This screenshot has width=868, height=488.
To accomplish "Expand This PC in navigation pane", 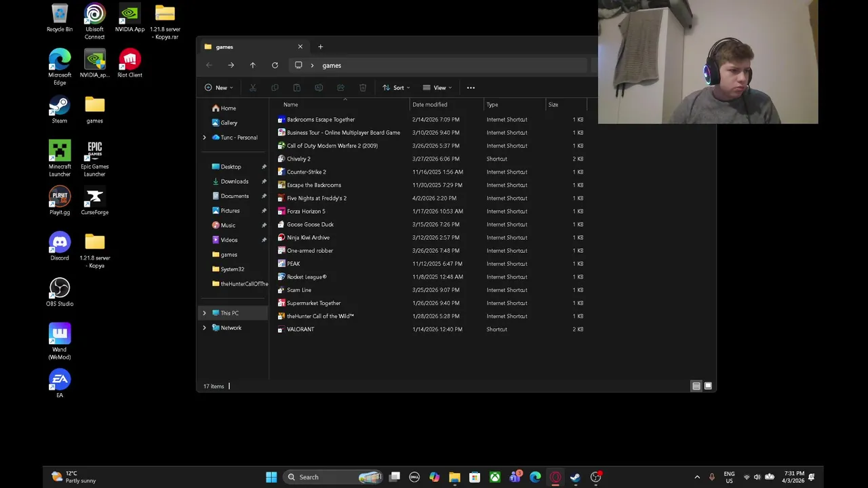I will [204, 313].
